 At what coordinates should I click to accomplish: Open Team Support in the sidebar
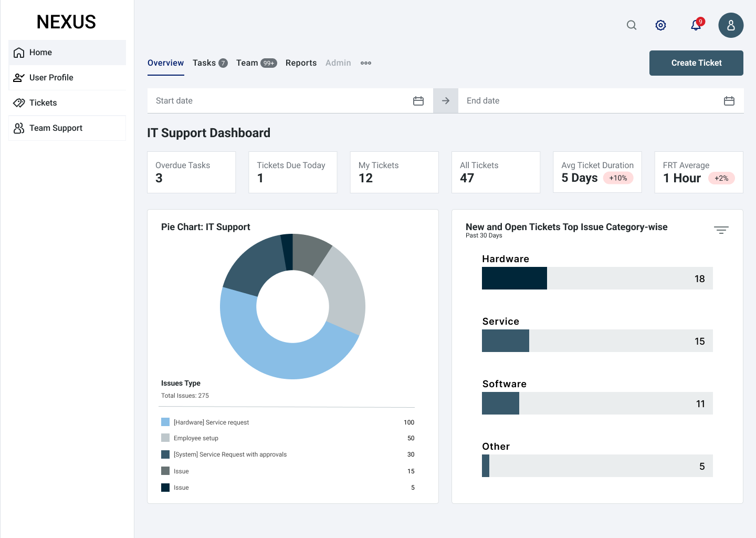tap(67, 128)
